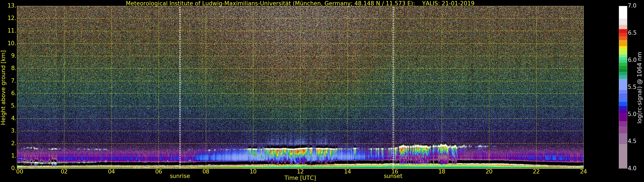Viewport: 644px width, 182px height.
Task: Click the time axis tick label 12
Action: [x=300, y=172]
